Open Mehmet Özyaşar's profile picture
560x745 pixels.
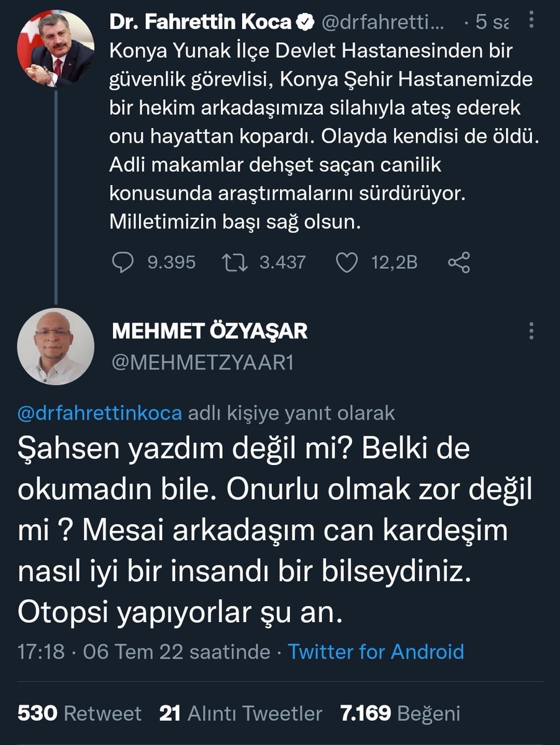click(56, 346)
